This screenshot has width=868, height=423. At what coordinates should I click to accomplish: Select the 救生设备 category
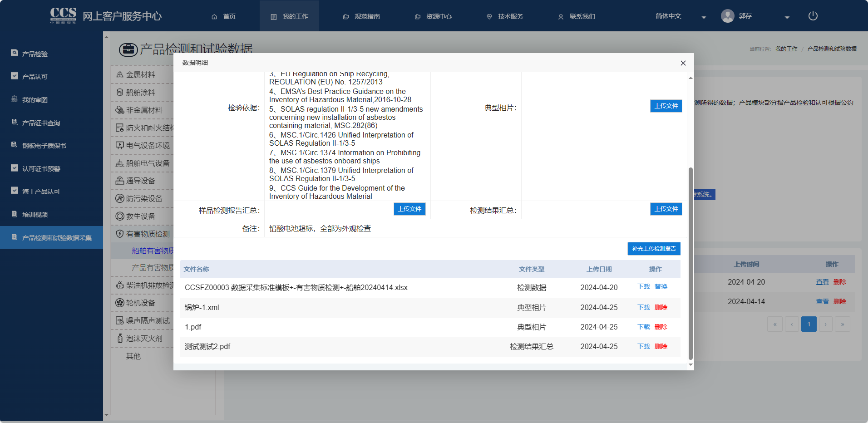pyautogui.click(x=140, y=216)
